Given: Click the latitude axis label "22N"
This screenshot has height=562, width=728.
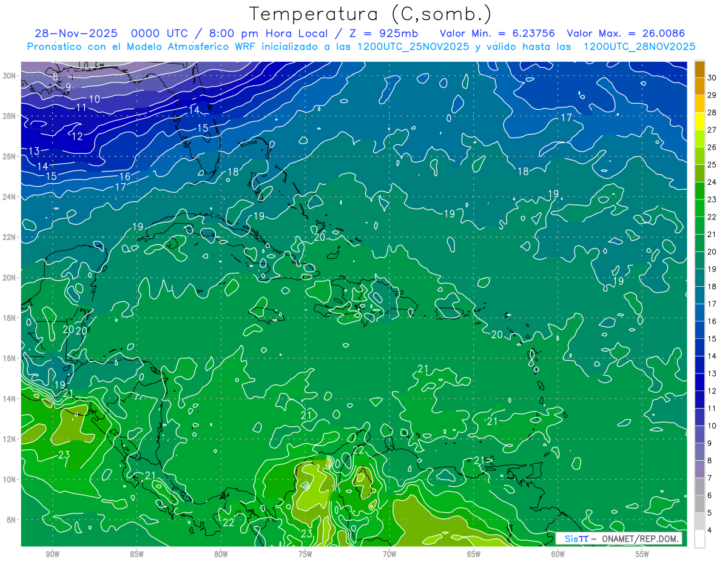Looking at the screenshot, I should [x=10, y=237].
